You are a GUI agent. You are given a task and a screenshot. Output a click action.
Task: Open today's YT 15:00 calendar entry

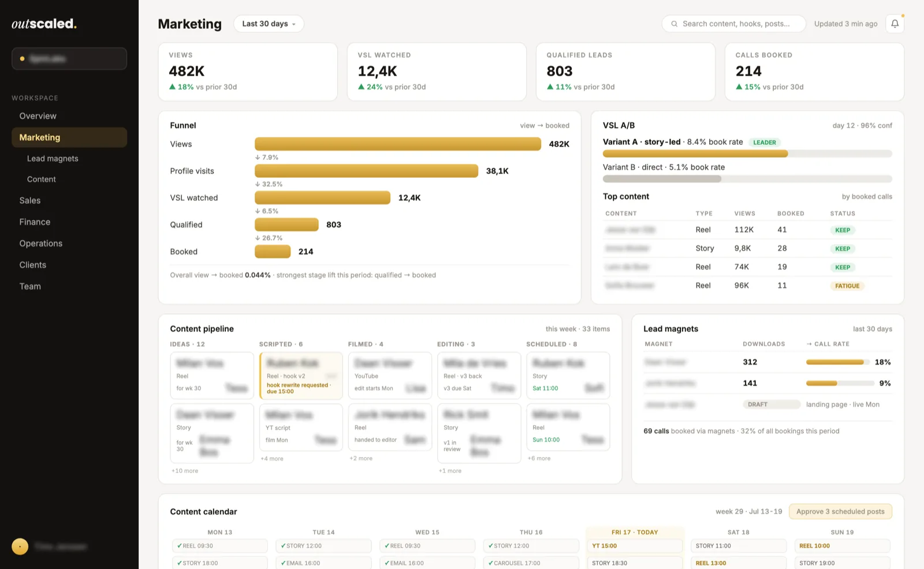pos(635,546)
